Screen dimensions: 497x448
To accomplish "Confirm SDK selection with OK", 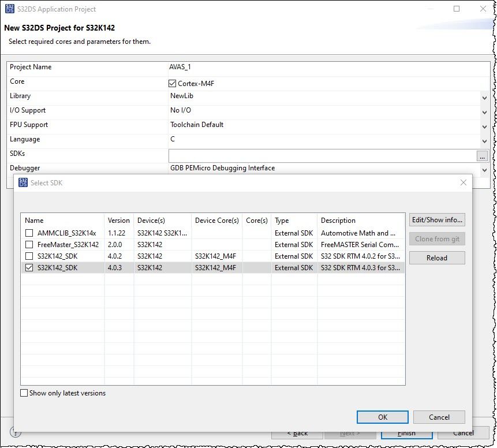I will tap(383, 417).
